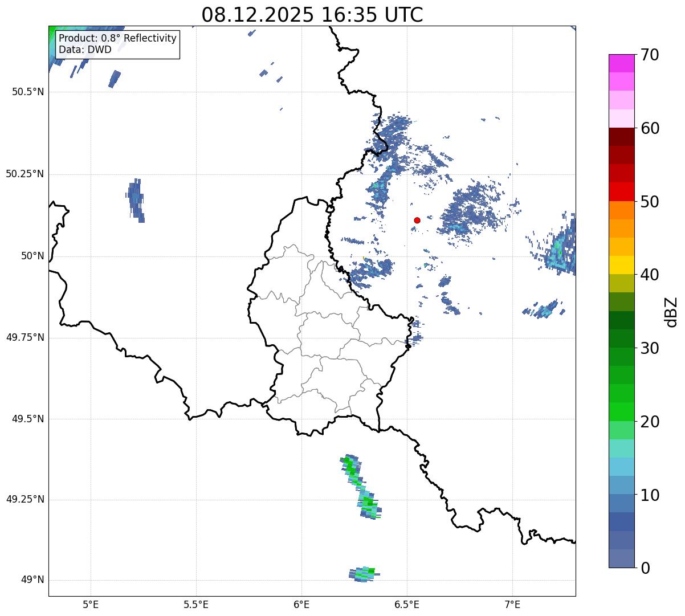685x616 pixels.
Task: Click the blue echo west near 50.2°N
Action: [x=135, y=200]
